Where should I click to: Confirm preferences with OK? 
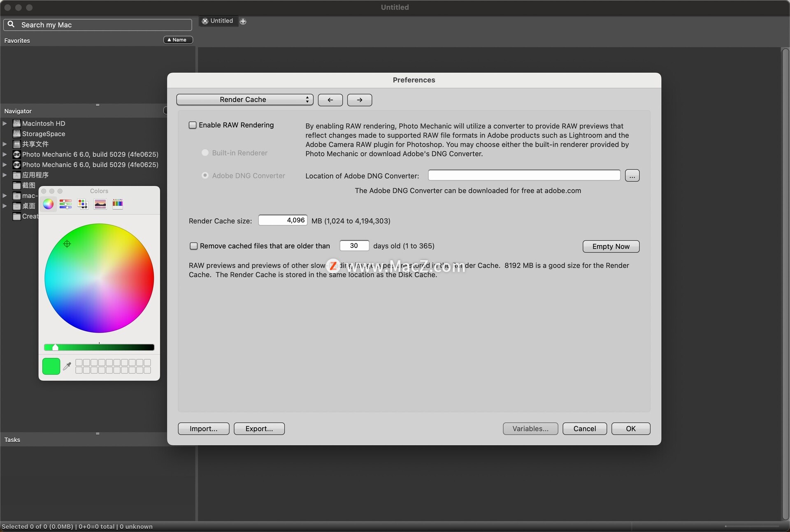pos(631,429)
